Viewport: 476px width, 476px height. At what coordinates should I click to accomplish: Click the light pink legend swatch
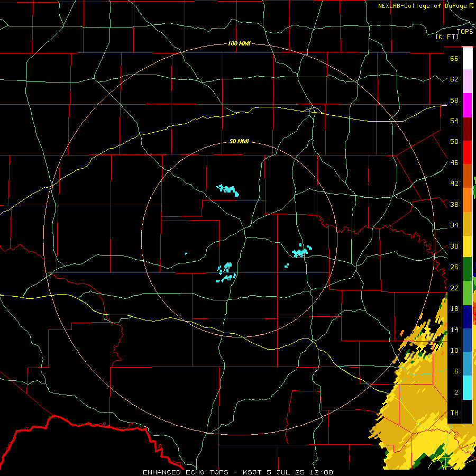click(x=467, y=81)
